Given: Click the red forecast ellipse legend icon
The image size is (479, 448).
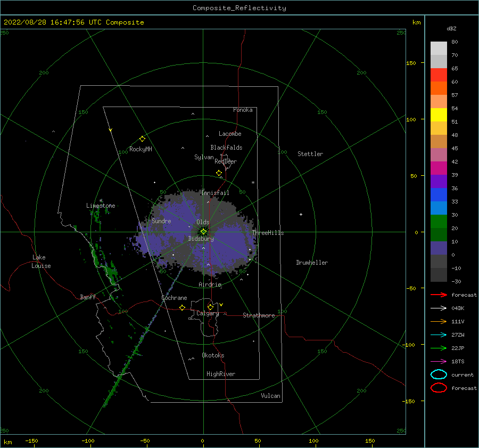Looking at the screenshot, I should (x=439, y=388).
